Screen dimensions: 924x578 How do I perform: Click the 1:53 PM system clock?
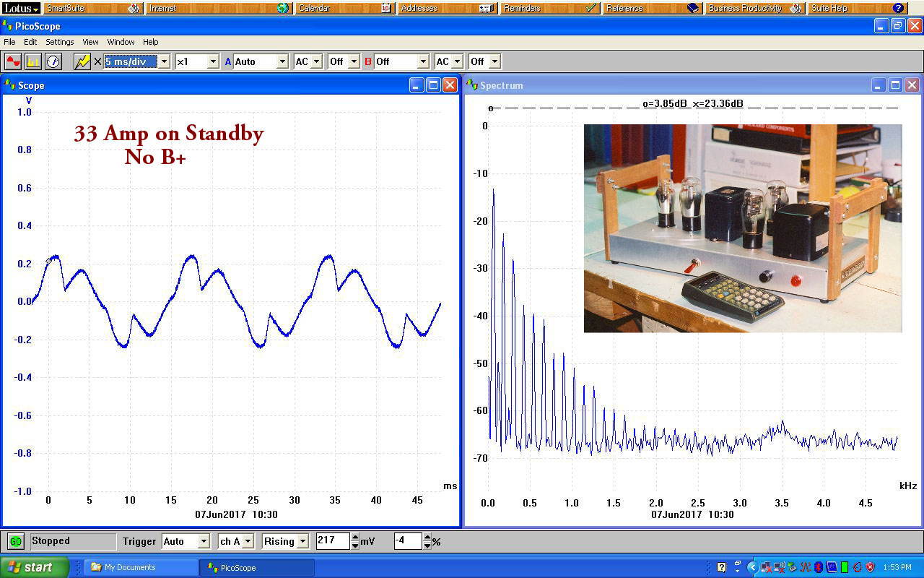898,567
